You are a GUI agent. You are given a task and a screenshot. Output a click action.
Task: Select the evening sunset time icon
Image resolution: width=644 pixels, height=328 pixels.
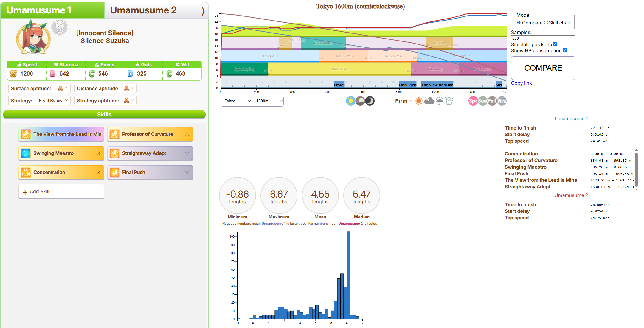click(360, 101)
